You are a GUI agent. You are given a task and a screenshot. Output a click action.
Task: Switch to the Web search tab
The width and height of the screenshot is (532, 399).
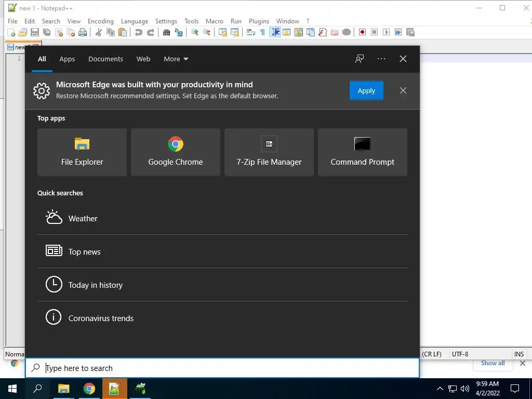143,59
